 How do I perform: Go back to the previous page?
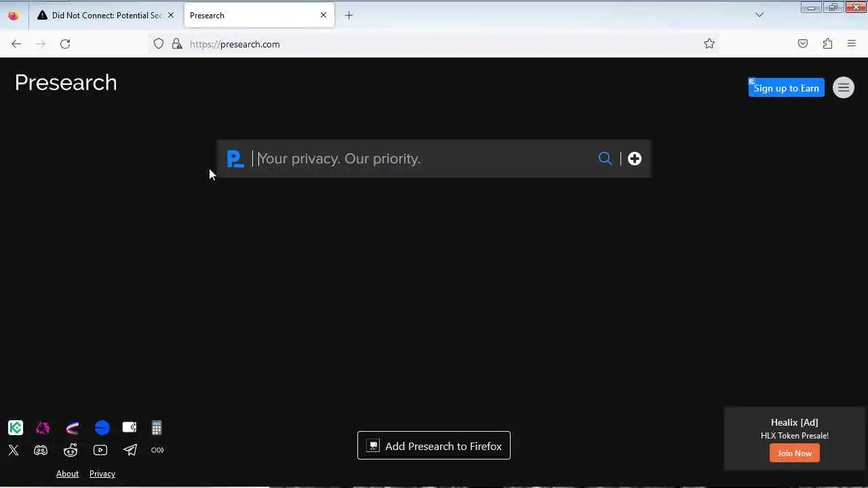pos(16,44)
